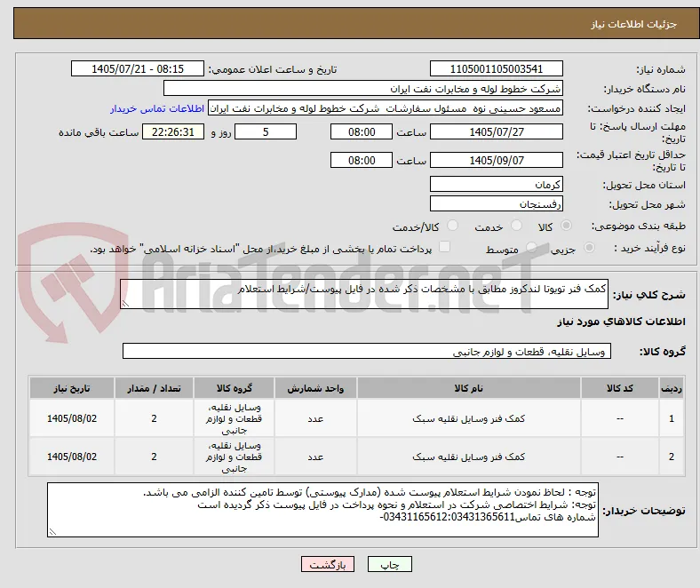Click row 2 item name کمک فنر وسایل نقلیه سبک
Viewport: 700px width, 588px height.
468,457
